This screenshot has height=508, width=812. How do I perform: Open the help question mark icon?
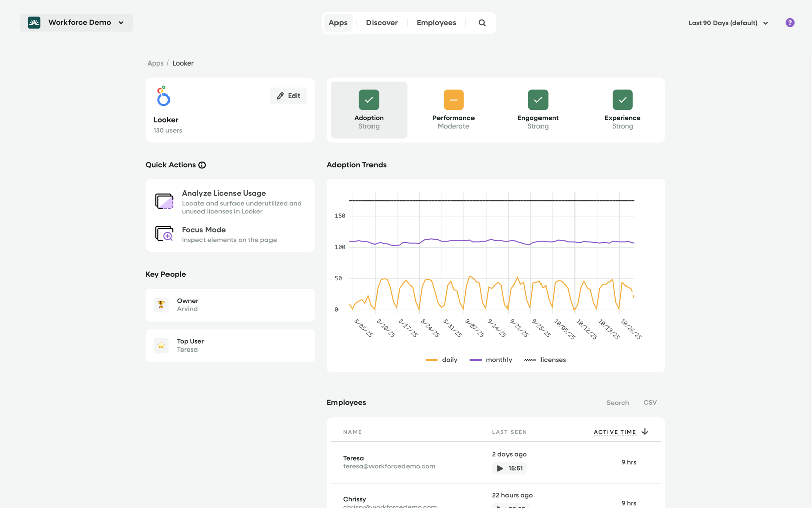click(x=790, y=23)
